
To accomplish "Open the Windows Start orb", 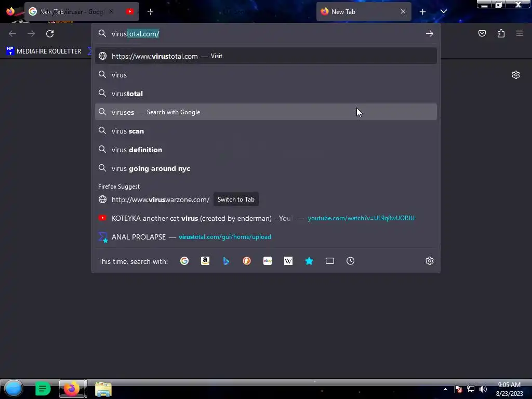I will click(13, 389).
